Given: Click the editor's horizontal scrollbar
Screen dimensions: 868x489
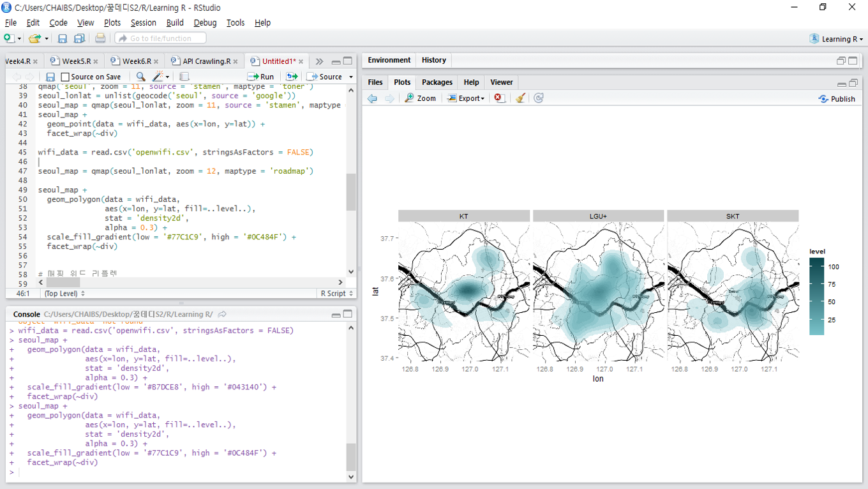Looking at the screenshot, I should coord(190,282).
